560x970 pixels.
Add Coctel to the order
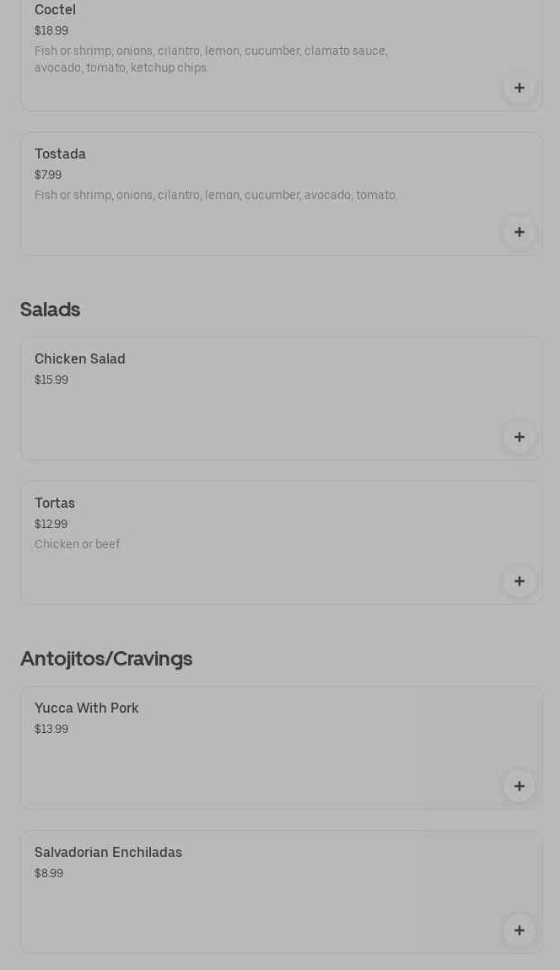[520, 88]
